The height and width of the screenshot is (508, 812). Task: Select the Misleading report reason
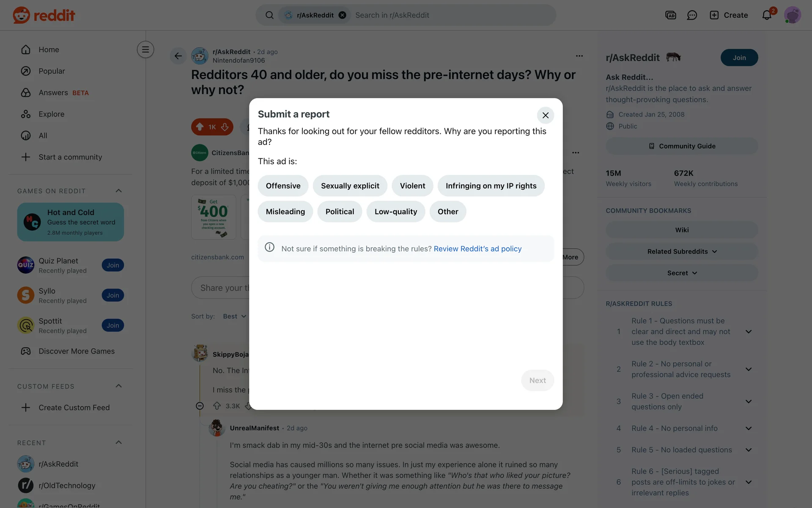click(x=285, y=212)
